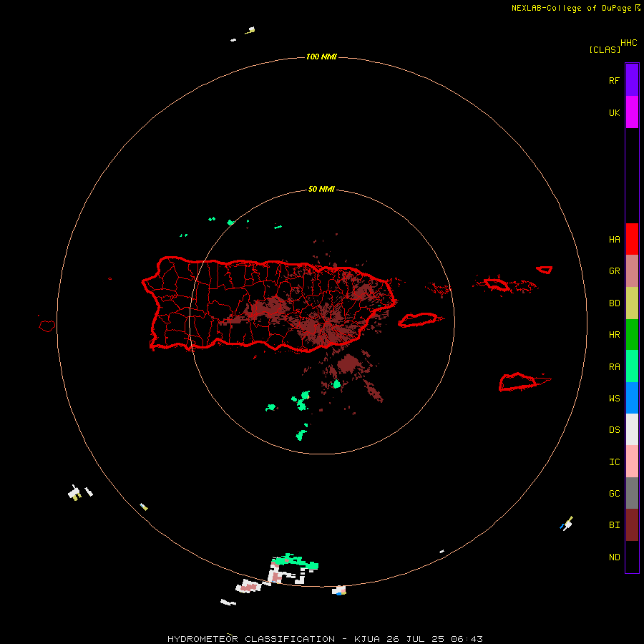Image resolution: width=644 pixels, height=644 pixels.
Task: Click the GC legend label
Action: click(x=614, y=494)
